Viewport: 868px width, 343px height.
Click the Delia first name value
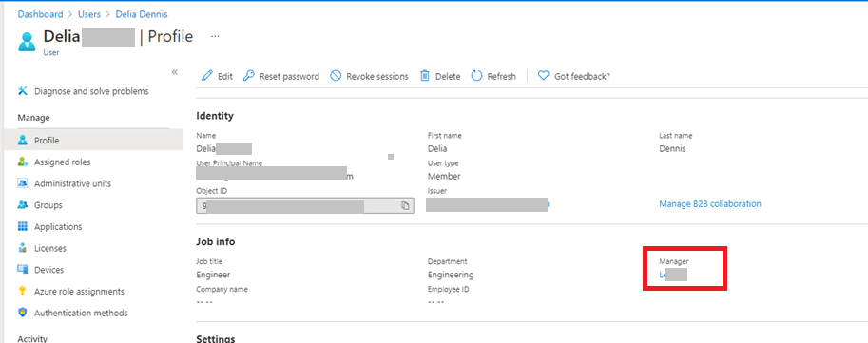(437, 149)
